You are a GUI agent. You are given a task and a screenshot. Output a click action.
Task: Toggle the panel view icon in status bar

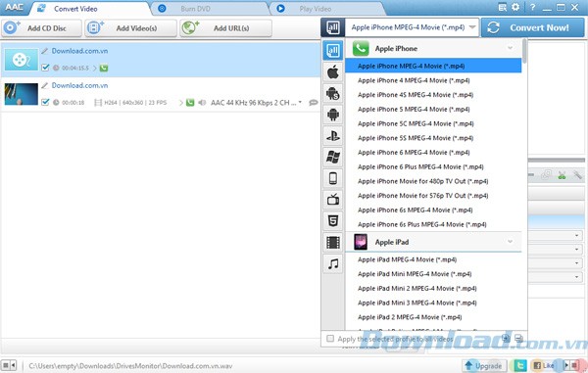coord(8,365)
